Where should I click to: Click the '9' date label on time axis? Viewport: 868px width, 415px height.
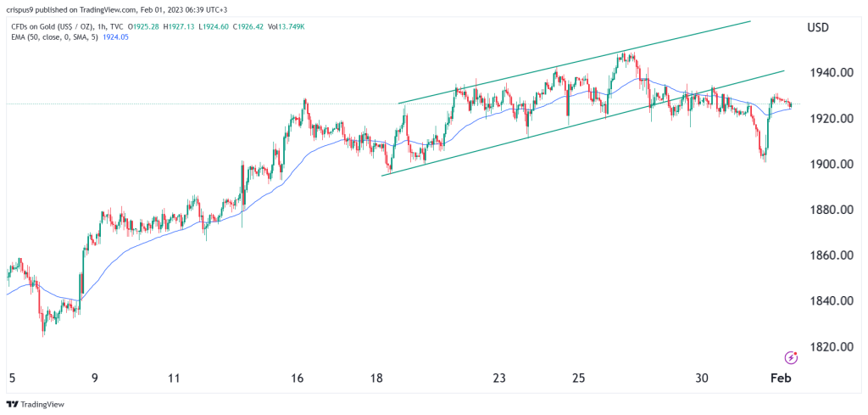point(95,379)
